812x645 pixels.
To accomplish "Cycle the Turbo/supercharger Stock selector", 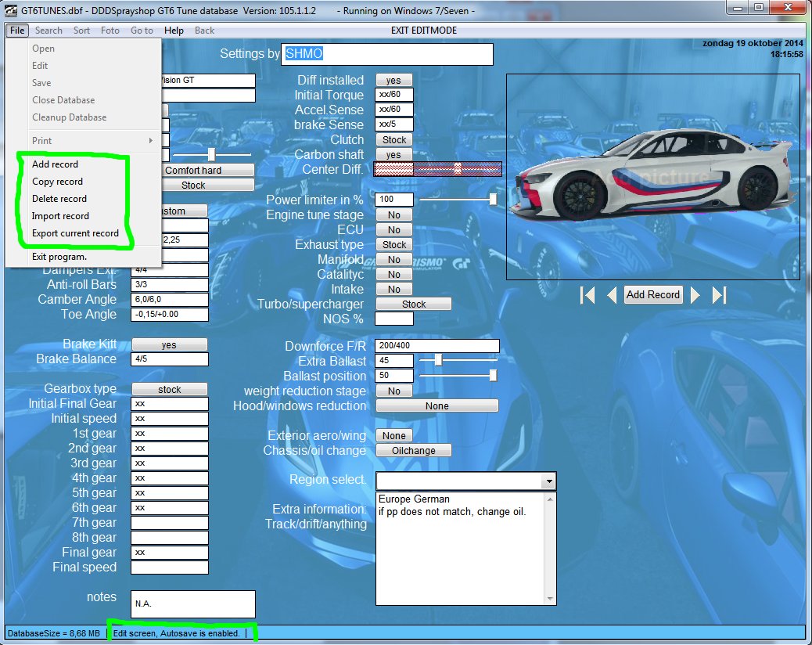I will click(x=413, y=304).
